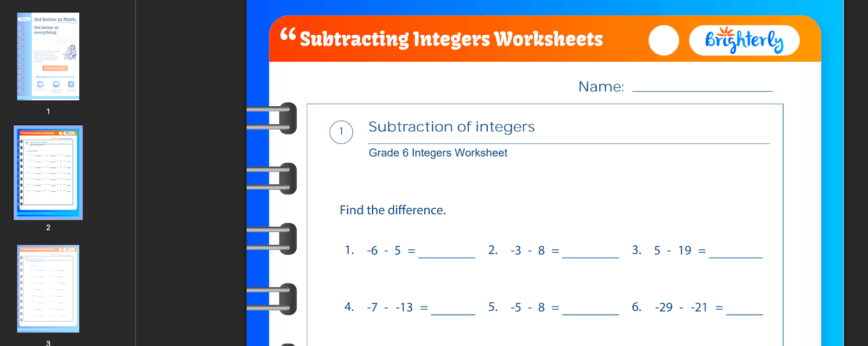Image resolution: width=868 pixels, height=346 pixels.
Task: Click the Grade 6 Integers Worksheet label
Action: [437, 153]
